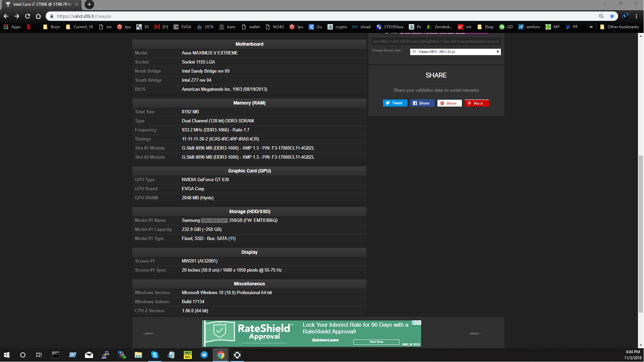Click the Asus MAXIMUS V EXTREME value
Image resolution: width=644 pixels, height=362 pixels.
coord(210,53)
